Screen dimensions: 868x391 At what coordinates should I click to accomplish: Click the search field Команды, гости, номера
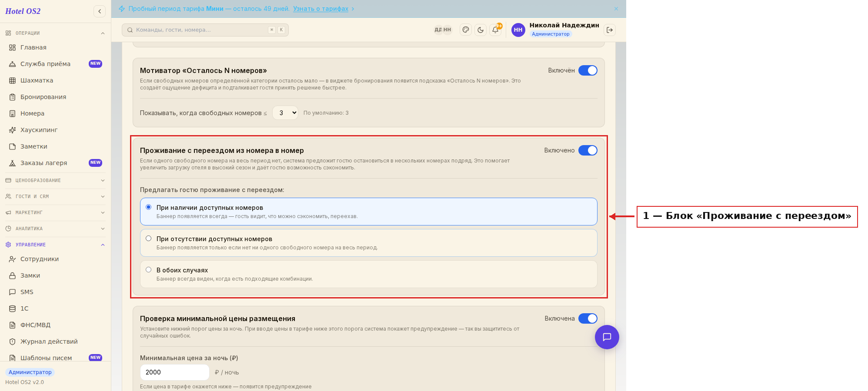pyautogui.click(x=205, y=30)
